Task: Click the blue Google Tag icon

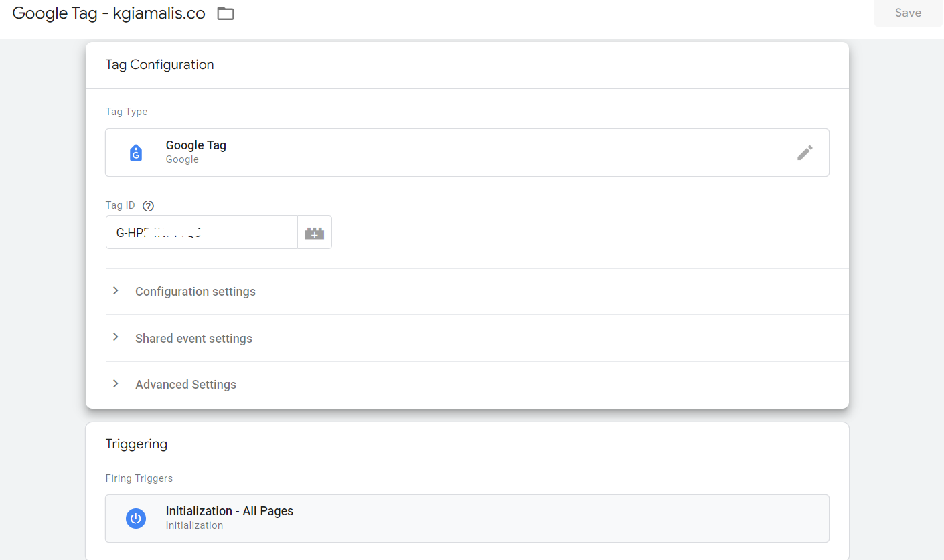Action: click(136, 153)
